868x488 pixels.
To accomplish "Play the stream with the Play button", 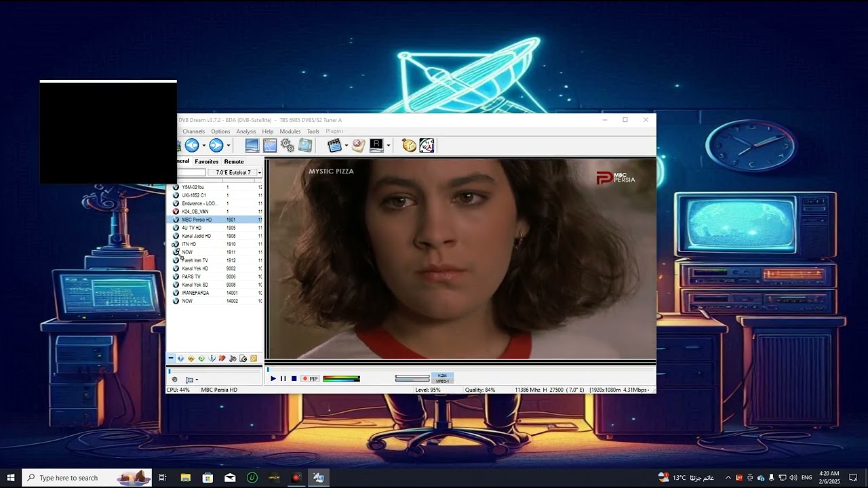I will click(273, 379).
